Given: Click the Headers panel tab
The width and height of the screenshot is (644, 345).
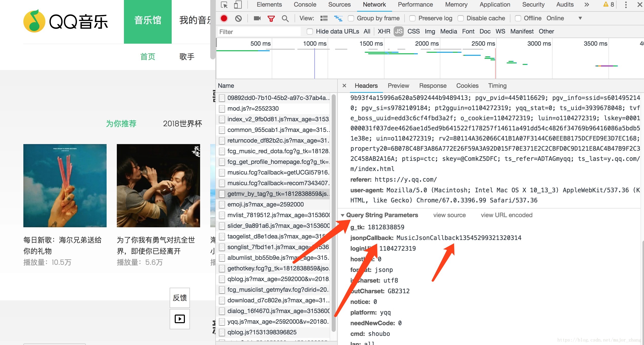Looking at the screenshot, I should [366, 85].
